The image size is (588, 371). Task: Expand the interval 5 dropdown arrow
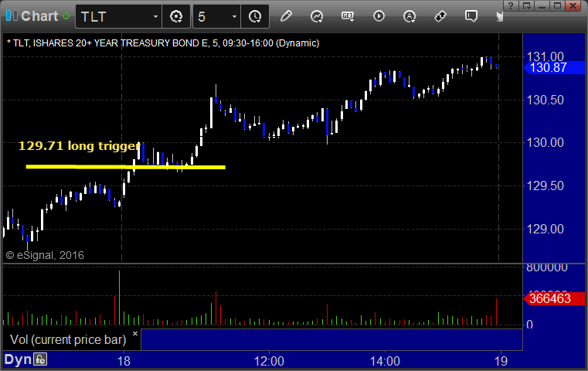tap(234, 16)
